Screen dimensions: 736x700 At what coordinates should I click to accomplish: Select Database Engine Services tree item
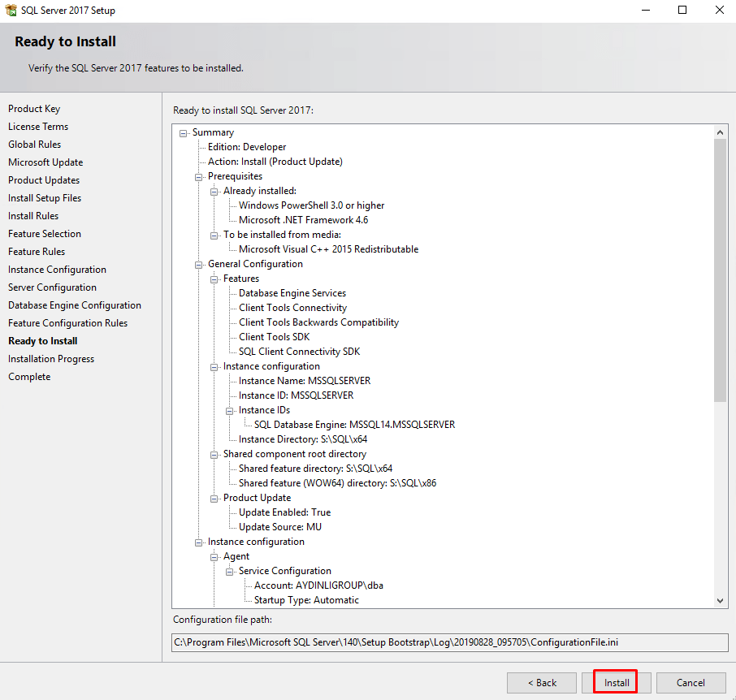pyautogui.click(x=292, y=293)
